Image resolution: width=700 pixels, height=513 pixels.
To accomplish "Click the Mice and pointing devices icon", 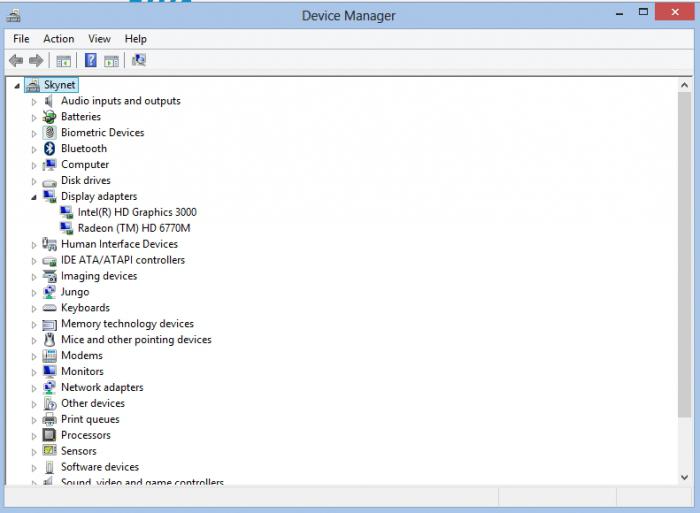I will [x=49, y=340].
